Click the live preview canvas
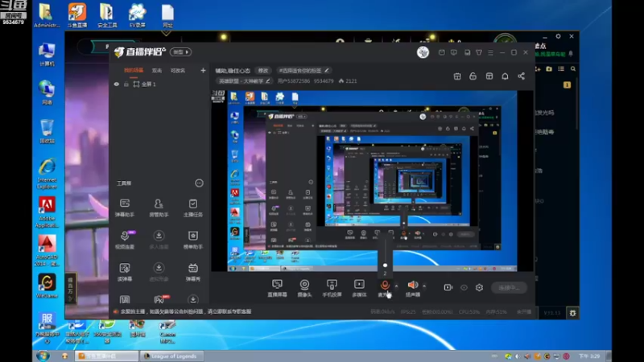 pos(372,180)
